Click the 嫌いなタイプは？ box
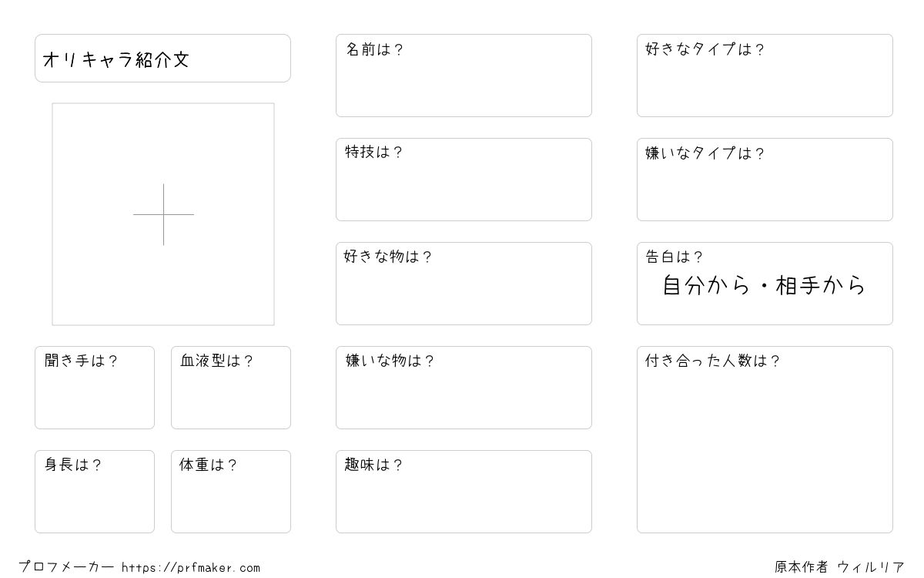 coord(765,180)
